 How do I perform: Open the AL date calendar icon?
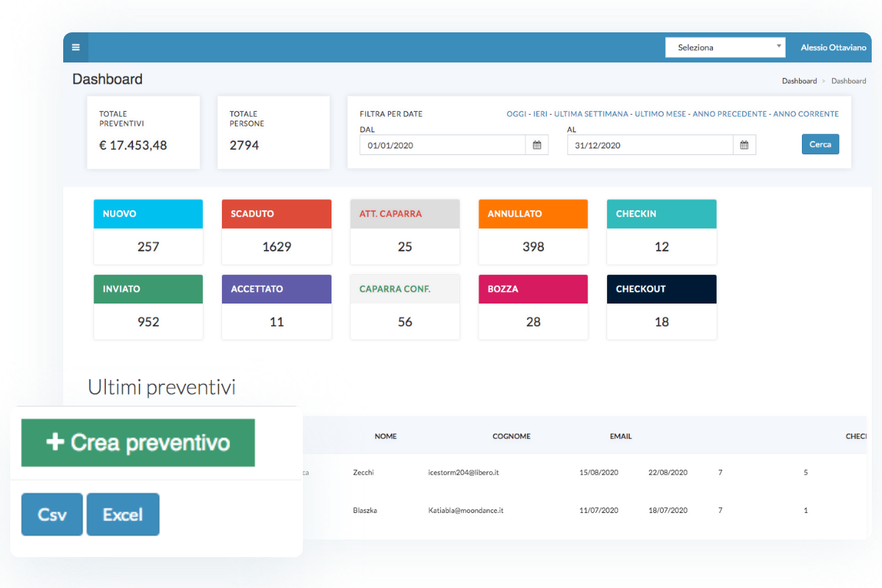pyautogui.click(x=744, y=146)
